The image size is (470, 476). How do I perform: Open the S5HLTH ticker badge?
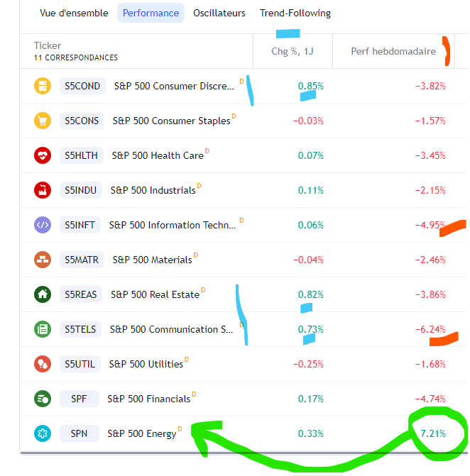pos(81,155)
